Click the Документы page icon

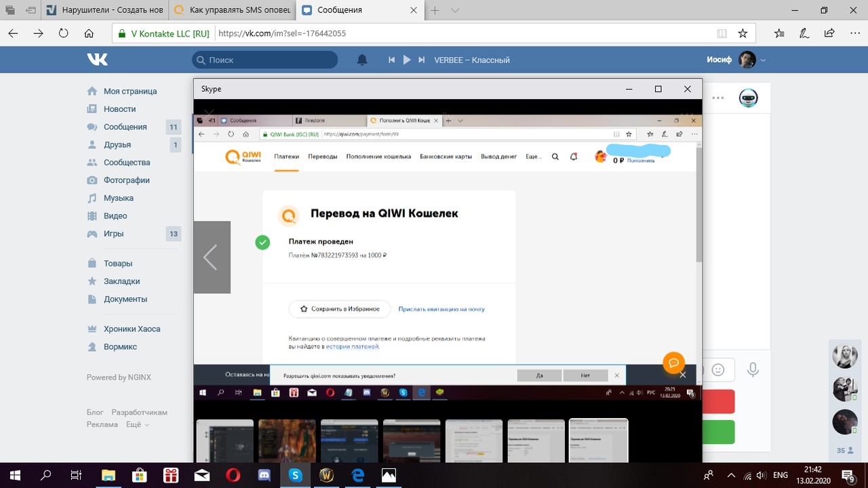click(x=92, y=299)
